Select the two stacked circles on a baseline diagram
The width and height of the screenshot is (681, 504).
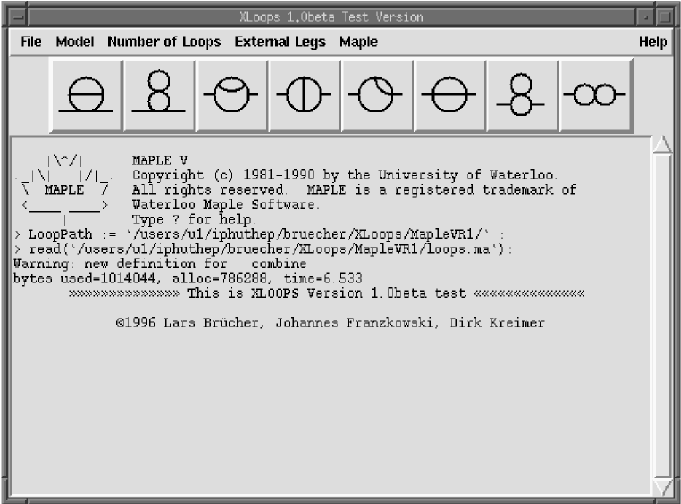[x=158, y=95]
